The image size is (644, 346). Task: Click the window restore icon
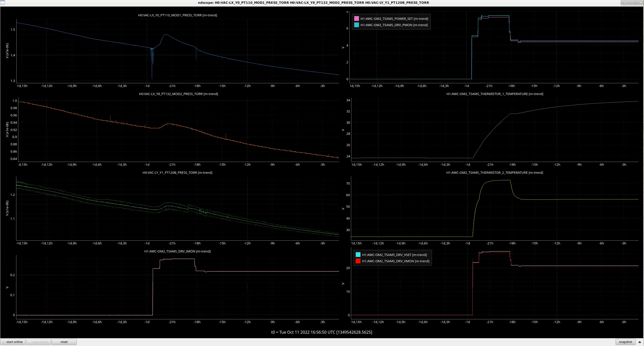(635, 3)
